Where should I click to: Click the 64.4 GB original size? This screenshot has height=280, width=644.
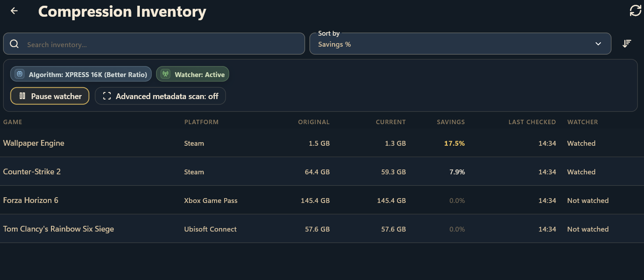point(317,172)
